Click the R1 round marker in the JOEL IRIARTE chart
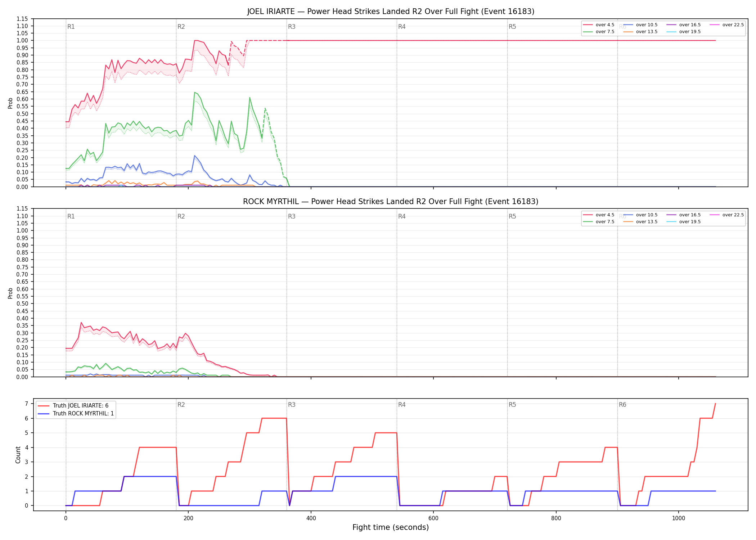 (x=71, y=27)
